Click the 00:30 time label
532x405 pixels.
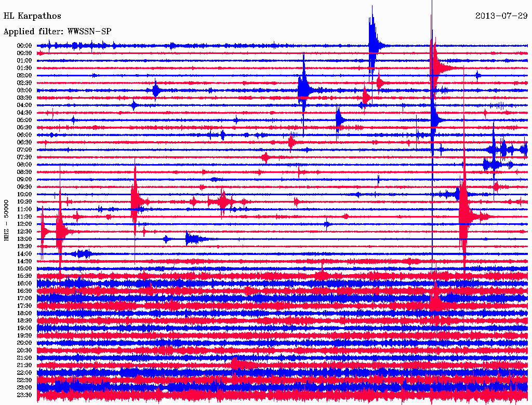point(24,53)
